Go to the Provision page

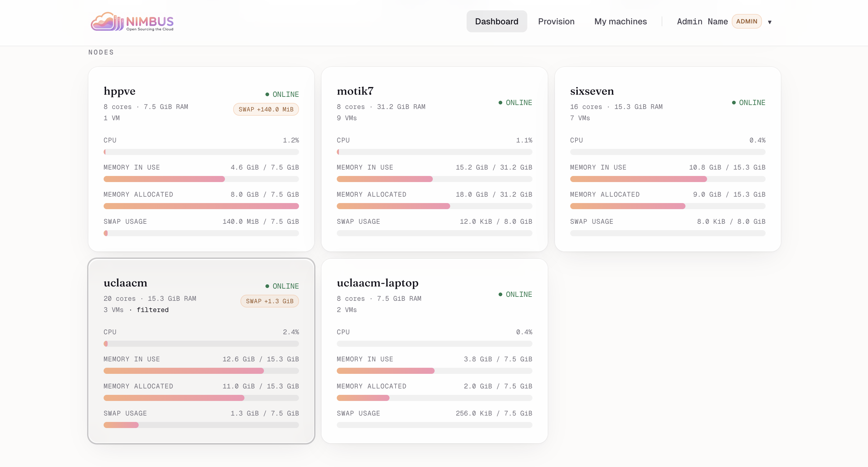point(556,22)
